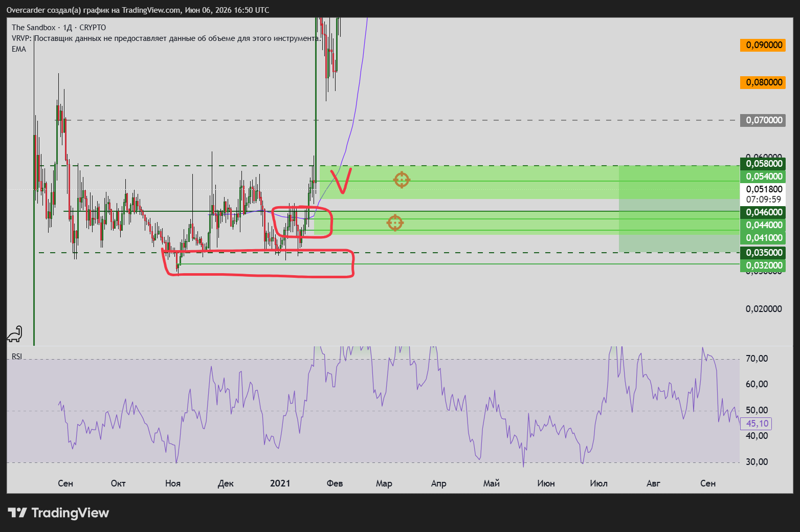Click the RSI 30,00 scale value
The image size is (800, 532).
click(757, 462)
